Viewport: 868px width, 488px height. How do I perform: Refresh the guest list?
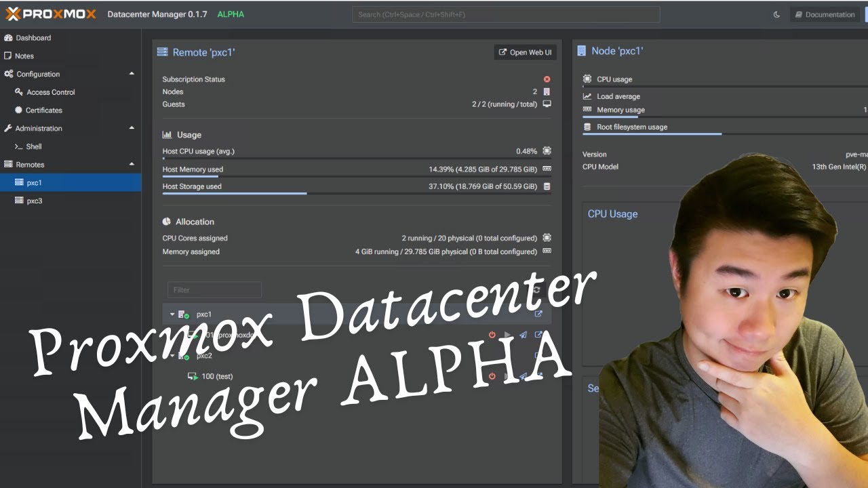(x=536, y=290)
